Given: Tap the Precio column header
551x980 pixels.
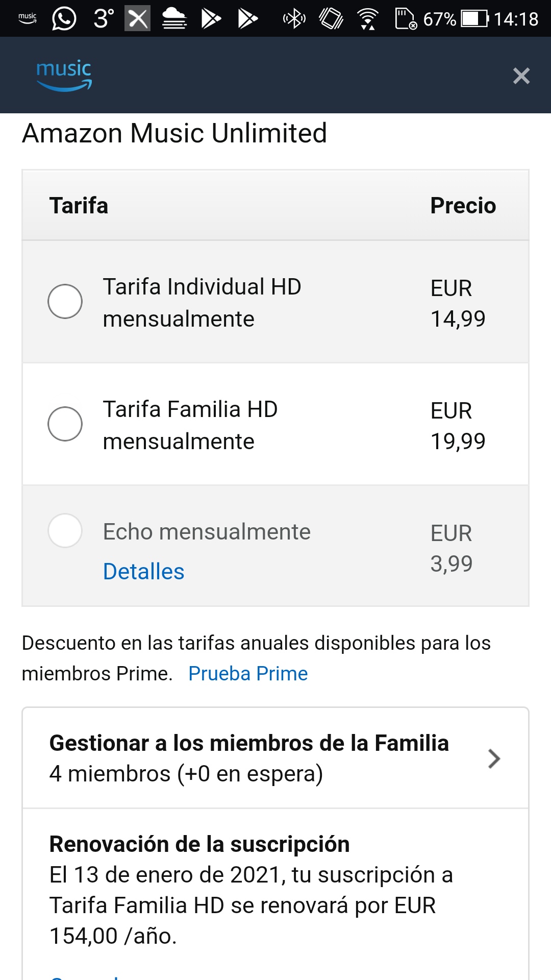Looking at the screenshot, I should [x=463, y=206].
